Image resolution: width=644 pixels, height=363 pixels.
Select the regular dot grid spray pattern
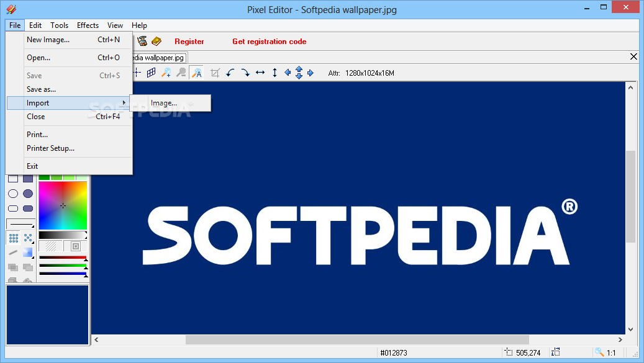(x=14, y=238)
